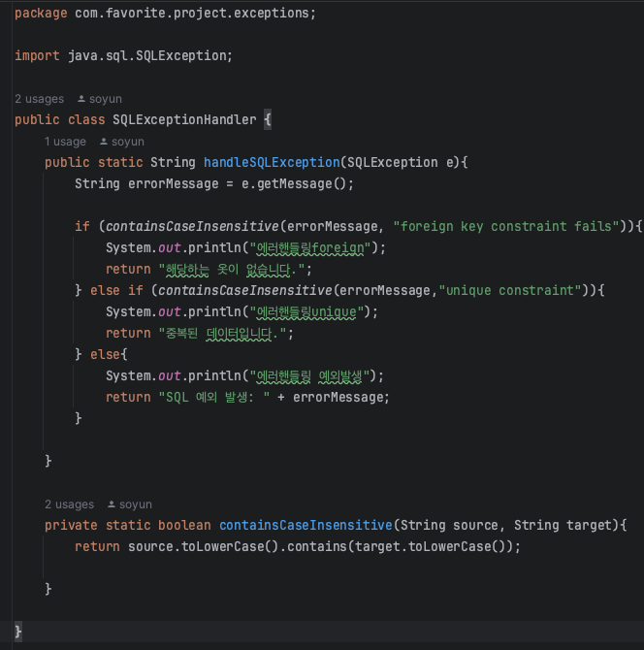Show the 1 usage hint above handleSQLException

click(x=65, y=142)
